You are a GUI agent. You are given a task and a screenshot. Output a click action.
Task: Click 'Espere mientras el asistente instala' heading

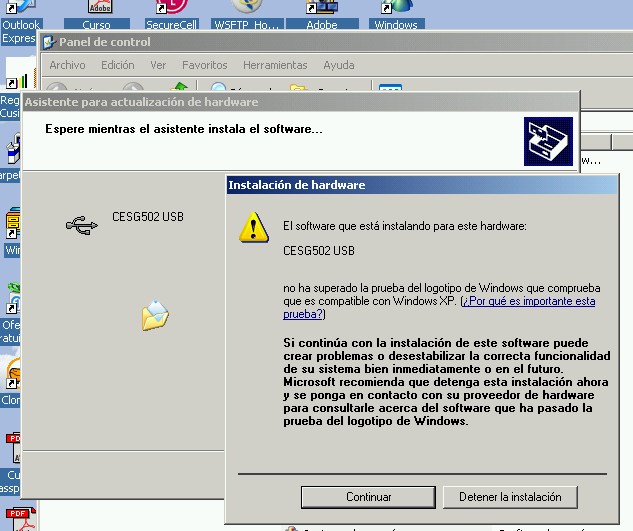pos(184,129)
